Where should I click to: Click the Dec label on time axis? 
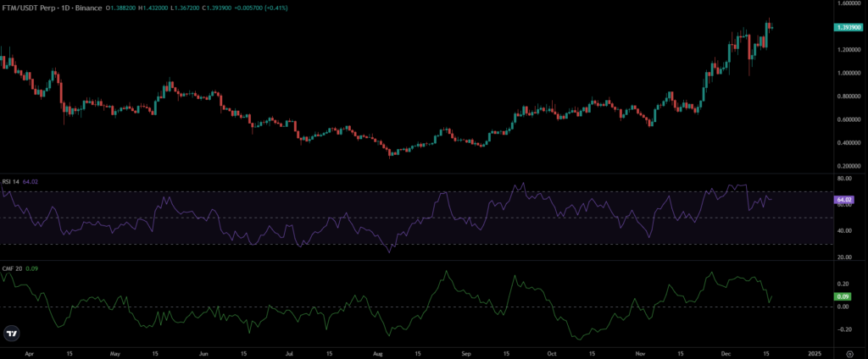tap(726, 352)
